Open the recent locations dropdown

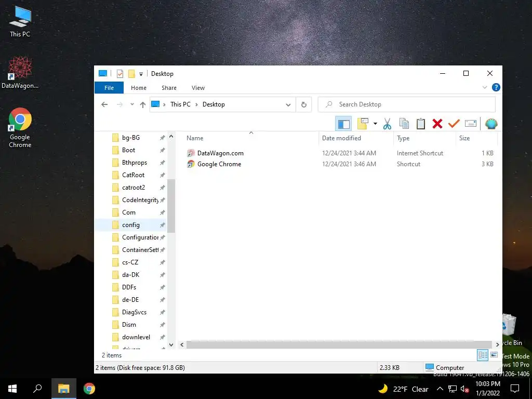click(x=132, y=104)
